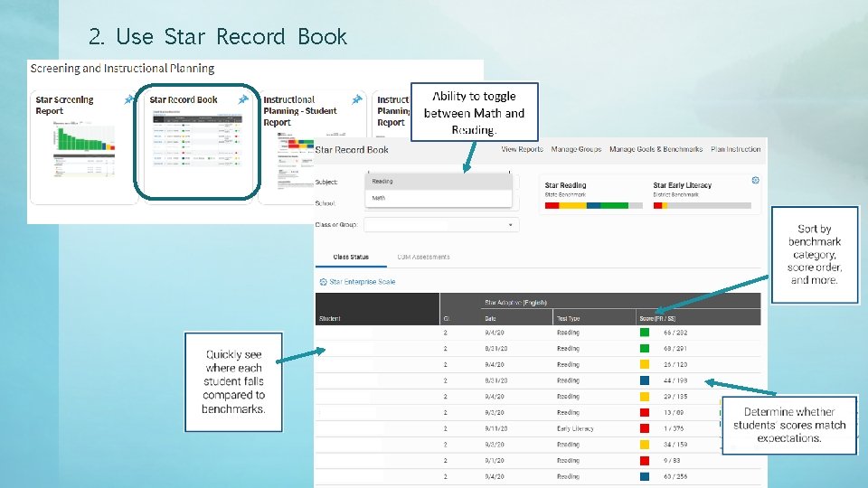This screenshot has width=868, height=488.
Task: Click the Star Reading State Benchmark bar
Action: pyautogui.click(x=593, y=206)
